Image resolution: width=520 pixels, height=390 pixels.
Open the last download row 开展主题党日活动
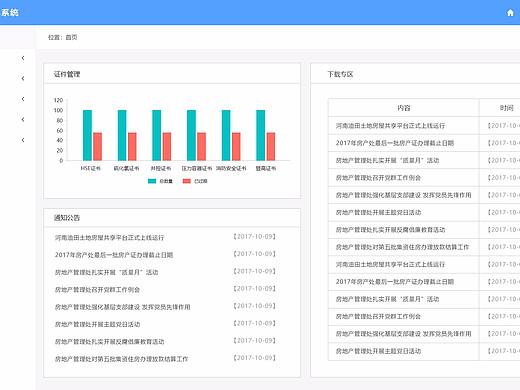pyautogui.click(x=378, y=351)
